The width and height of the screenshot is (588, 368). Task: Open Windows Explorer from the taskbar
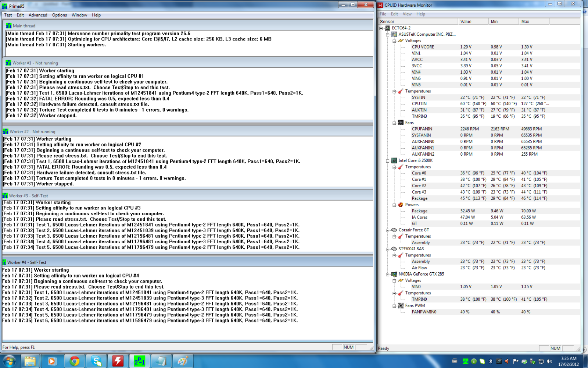pos(30,361)
